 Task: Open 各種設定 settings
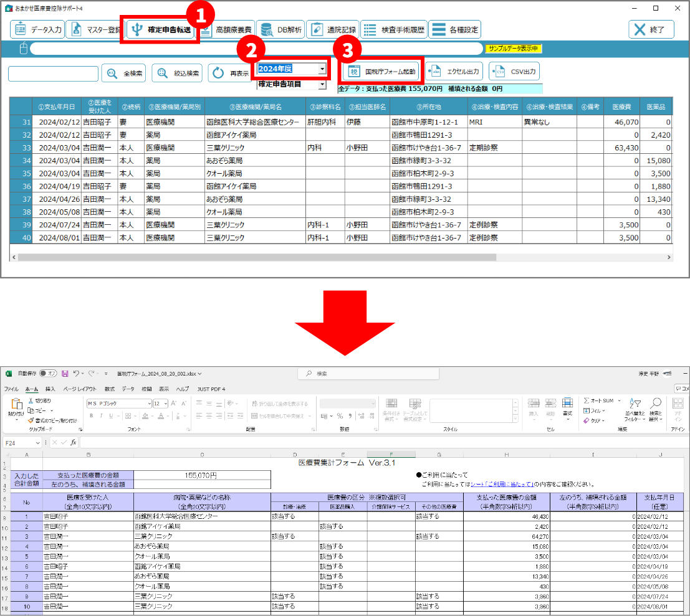coord(456,29)
